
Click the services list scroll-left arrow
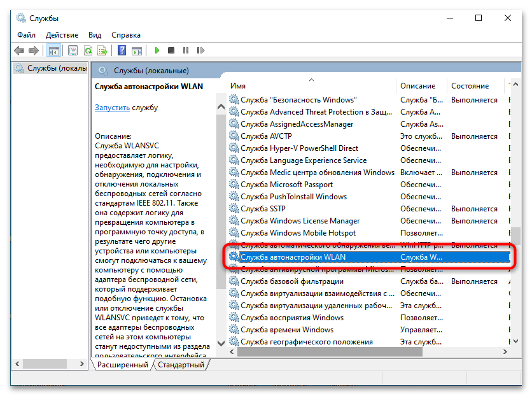pyautogui.click(x=232, y=352)
